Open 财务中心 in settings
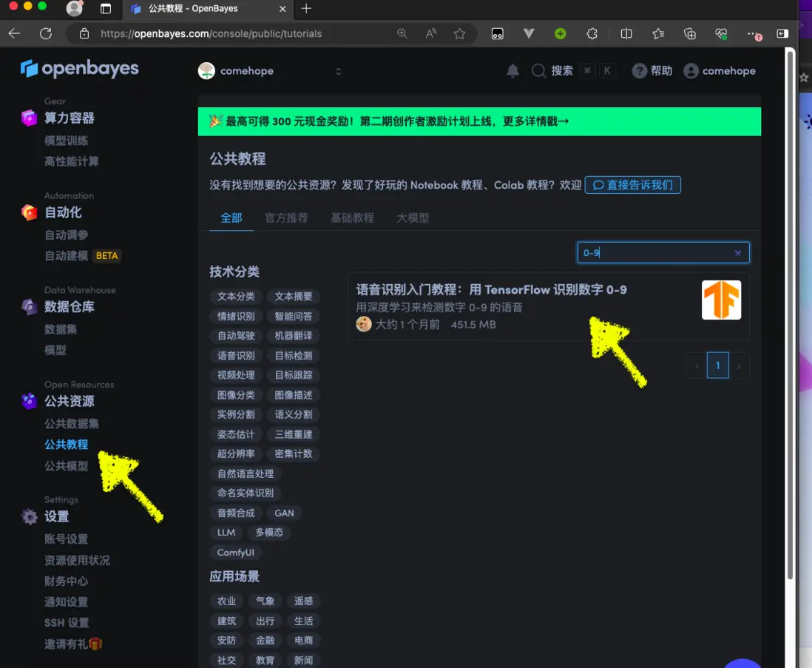The width and height of the screenshot is (812, 668). [x=67, y=581]
